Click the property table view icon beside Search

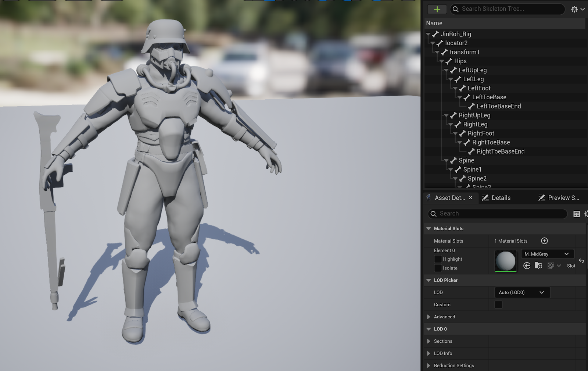click(577, 214)
